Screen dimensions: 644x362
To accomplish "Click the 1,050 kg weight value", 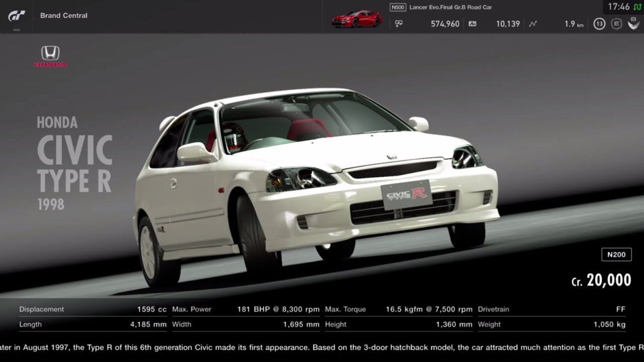I will pos(610,324).
